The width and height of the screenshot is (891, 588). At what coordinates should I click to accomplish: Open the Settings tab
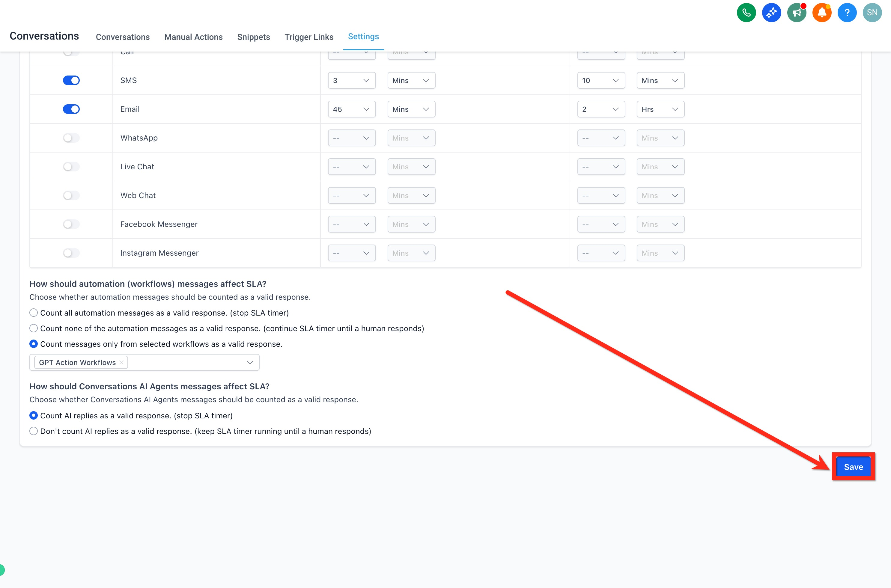point(363,36)
